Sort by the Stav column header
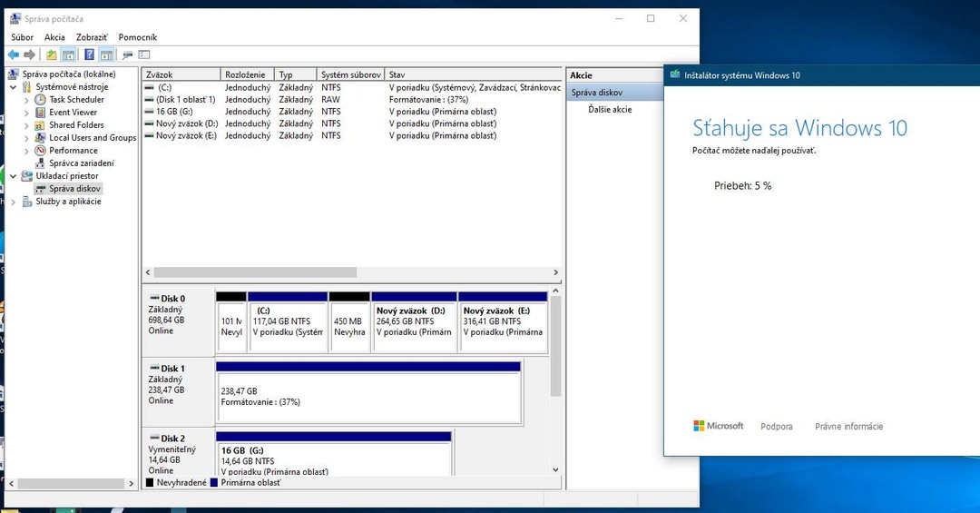980x513 pixels. click(473, 74)
